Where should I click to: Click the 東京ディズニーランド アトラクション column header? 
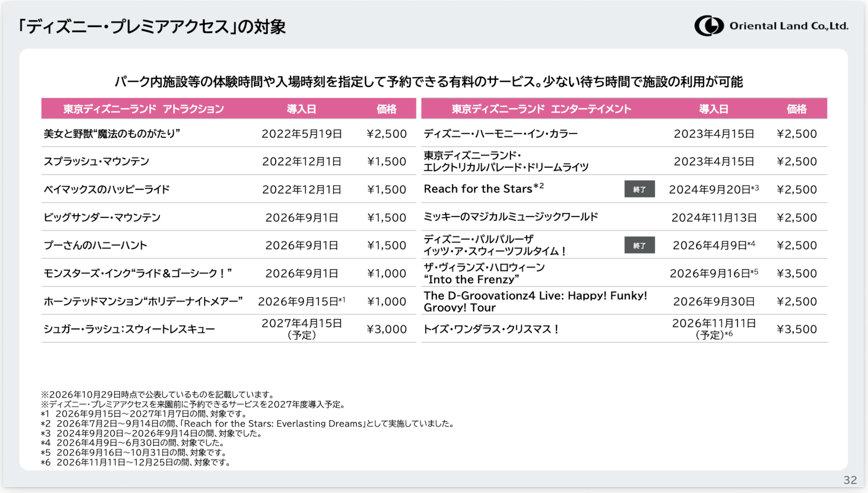click(144, 109)
